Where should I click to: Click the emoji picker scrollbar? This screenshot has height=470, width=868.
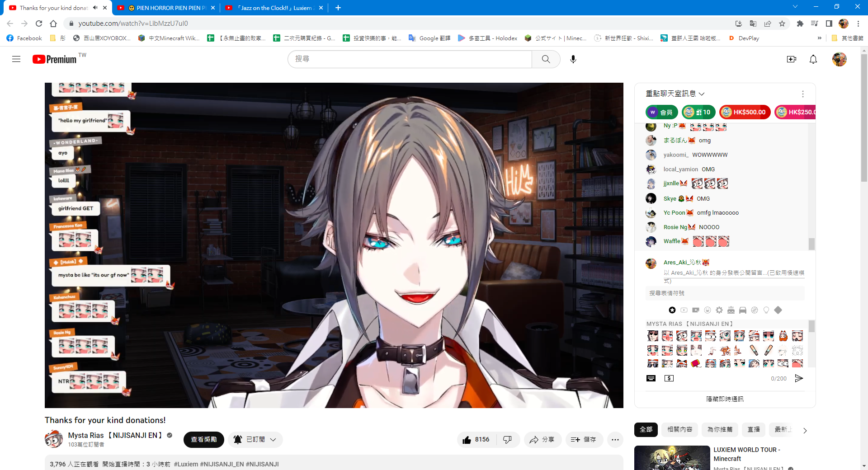(811, 326)
